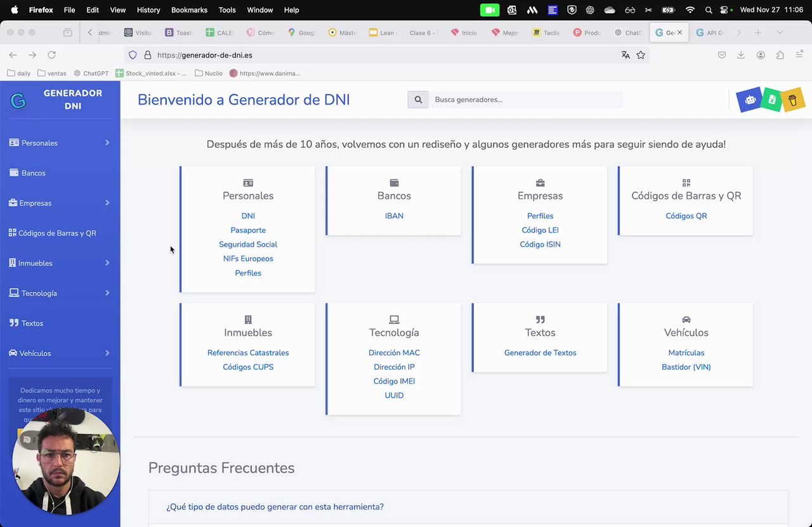Open the Firefox downloads panel

pos(741,55)
